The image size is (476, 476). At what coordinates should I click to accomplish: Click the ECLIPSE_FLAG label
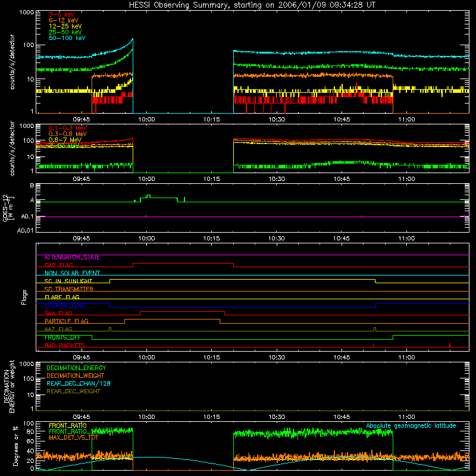[65, 305]
